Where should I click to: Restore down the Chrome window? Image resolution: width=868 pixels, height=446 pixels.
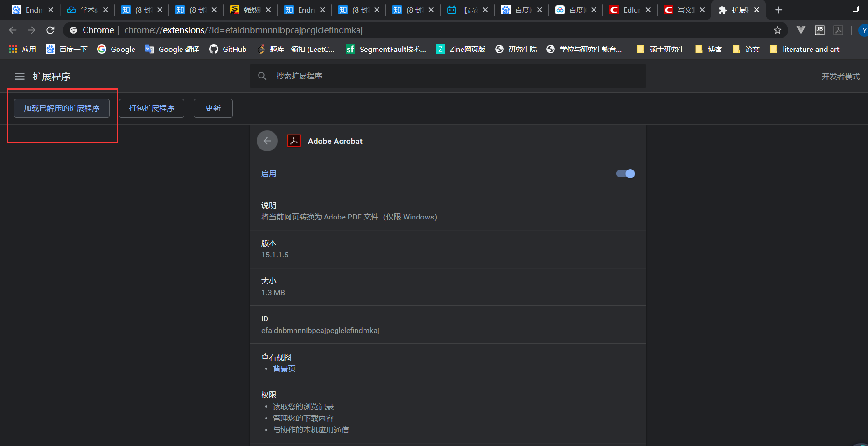pos(855,9)
